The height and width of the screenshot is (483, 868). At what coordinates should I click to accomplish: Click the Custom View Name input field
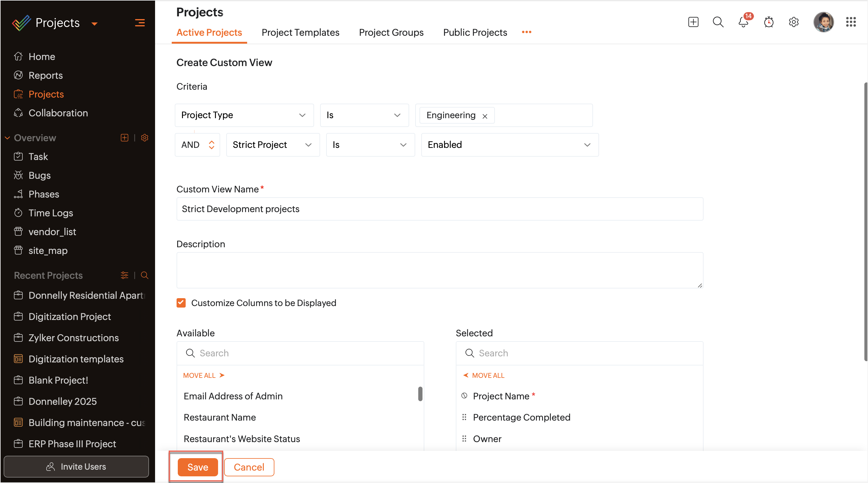(x=439, y=209)
